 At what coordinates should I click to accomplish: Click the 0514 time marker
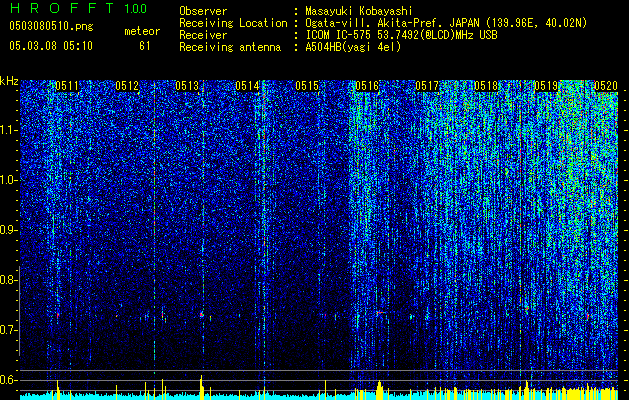[247, 86]
